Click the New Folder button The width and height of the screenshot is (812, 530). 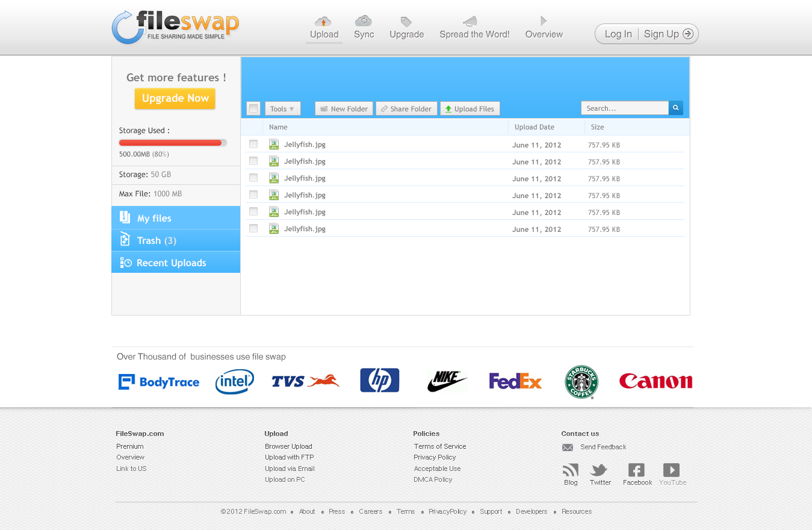pyautogui.click(x=344, y=109)
